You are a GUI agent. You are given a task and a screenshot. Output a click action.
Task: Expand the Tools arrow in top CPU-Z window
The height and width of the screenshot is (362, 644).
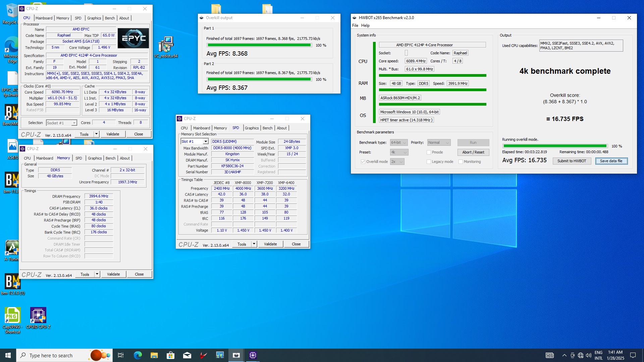[96, 134]
